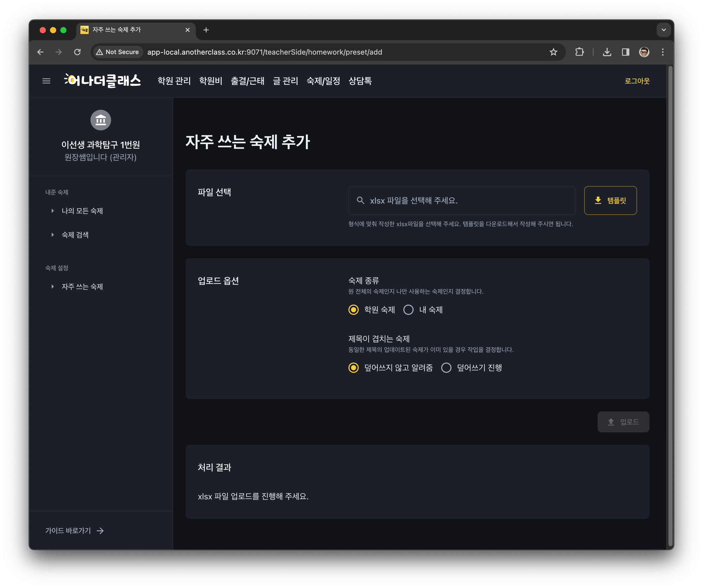Go back with browser back arrow
Viewport: 703px width, 588px height.
pyautogui.click(x=40, y=52)
